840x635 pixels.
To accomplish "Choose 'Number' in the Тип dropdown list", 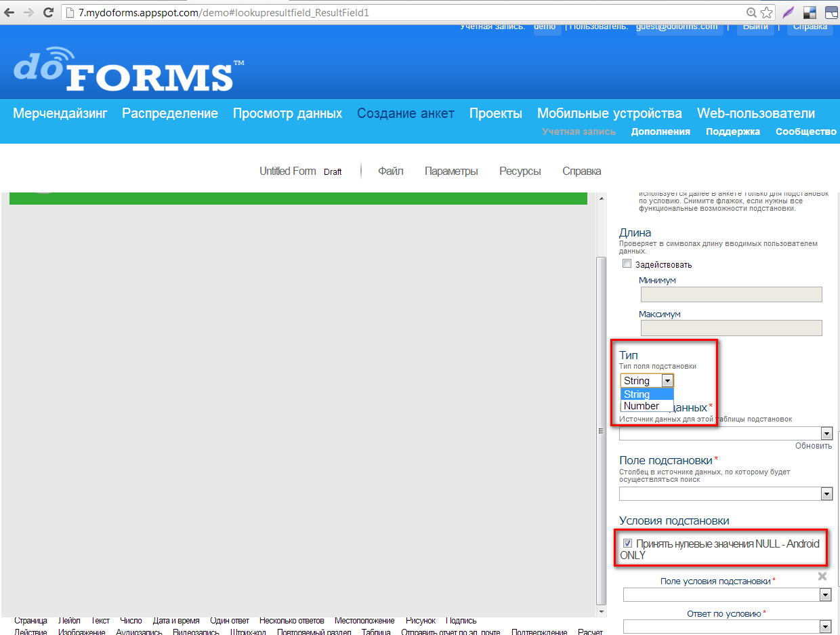I will coord(642,406).
